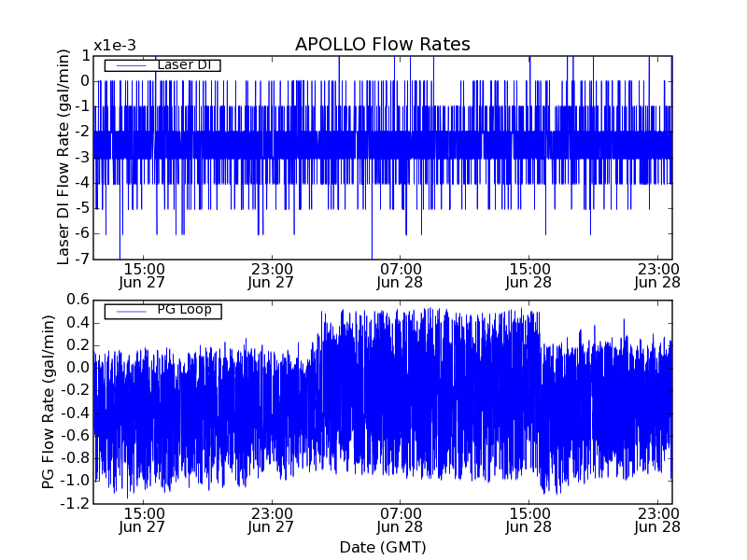Click the -5 y-axis tick in top chart
The width and height of the screenshot is (747, 560).
(x=82, y=208)
